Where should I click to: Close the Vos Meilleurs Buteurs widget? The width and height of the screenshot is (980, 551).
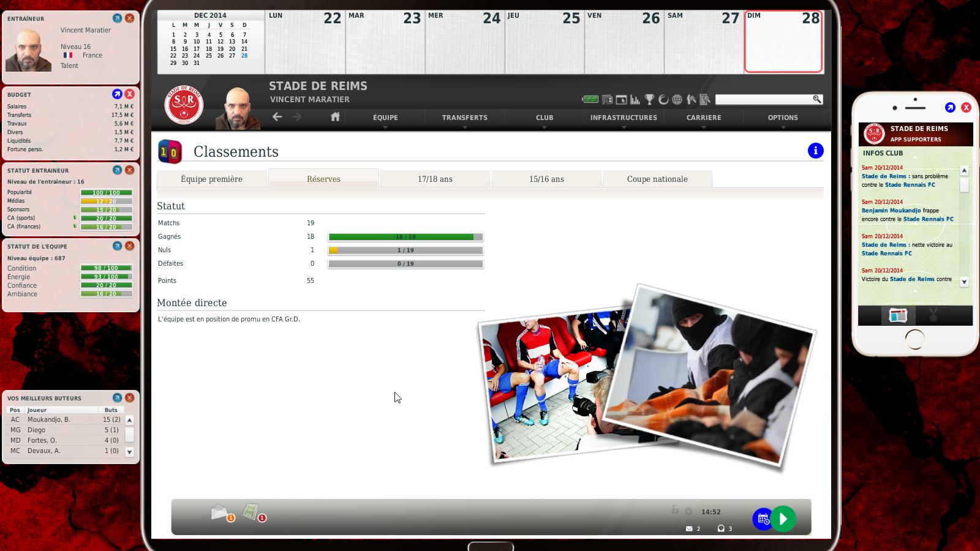(x=130, y=398)
